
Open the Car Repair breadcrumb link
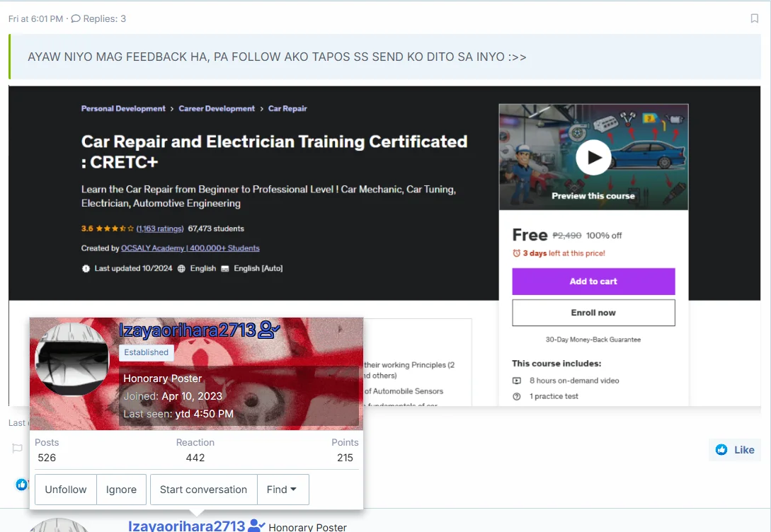click(x=287, y=108)
